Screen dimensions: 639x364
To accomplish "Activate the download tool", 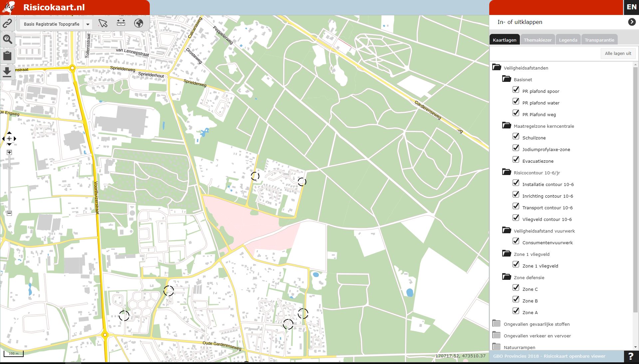I will (x=7, y=72).
